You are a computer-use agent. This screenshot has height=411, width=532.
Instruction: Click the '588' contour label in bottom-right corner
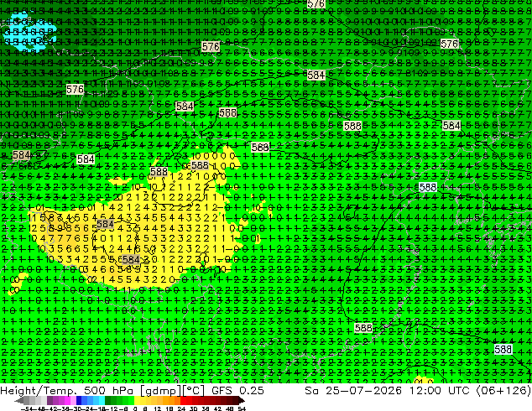point(503,349)
